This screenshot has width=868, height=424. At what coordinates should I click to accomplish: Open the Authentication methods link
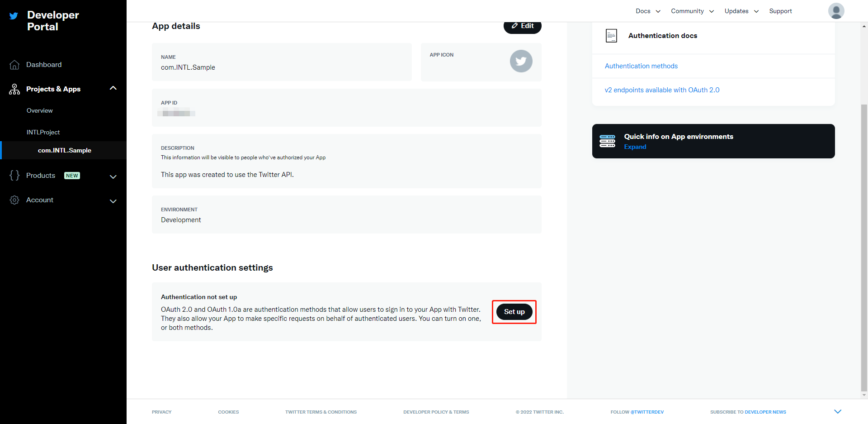pos(641,66)
